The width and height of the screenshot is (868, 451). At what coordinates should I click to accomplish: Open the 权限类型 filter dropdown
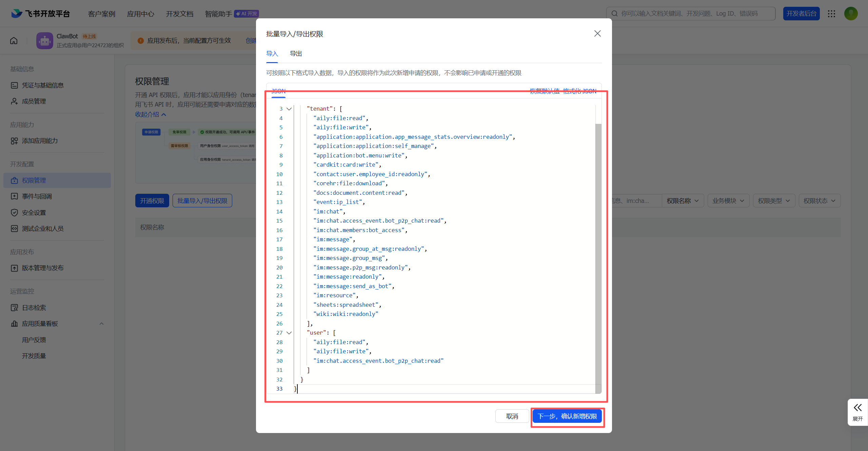point(773,201)
